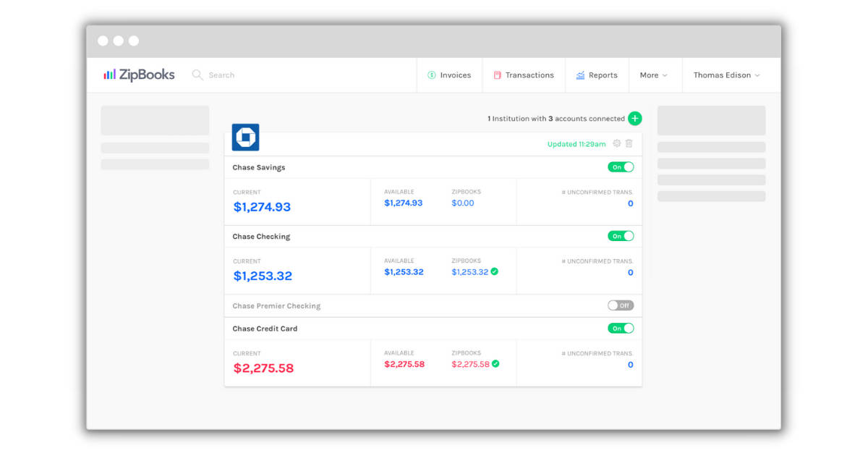Toggle off Chase Credit Card syncing
Viewport: 868px width, 456px height.
tap(621, 328)
